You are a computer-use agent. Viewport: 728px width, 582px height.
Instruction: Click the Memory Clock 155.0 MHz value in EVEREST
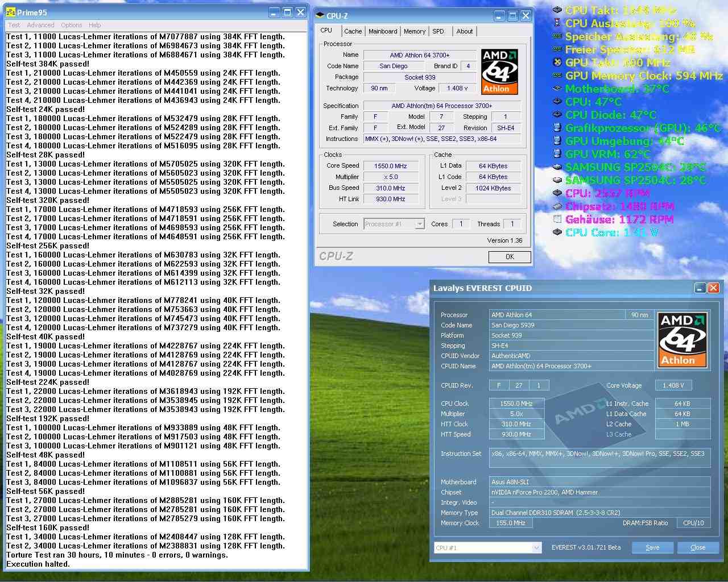511,523
